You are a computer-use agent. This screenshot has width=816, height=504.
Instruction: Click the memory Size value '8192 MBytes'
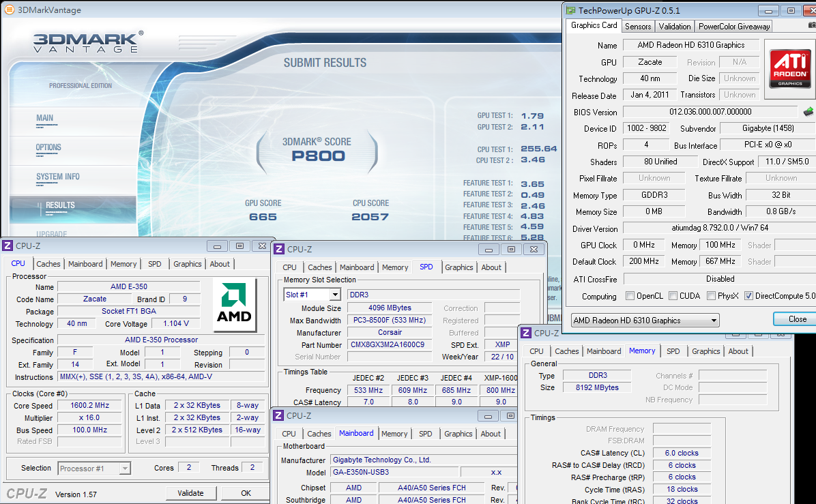(x=597, y=387)
